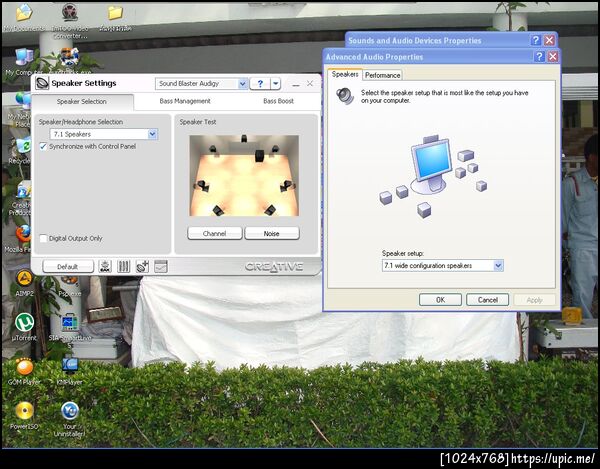Click the help button in Advanced Audio Properties title bar
The image size is (600, 469).
pyautogui.click(x=539, y=57)
